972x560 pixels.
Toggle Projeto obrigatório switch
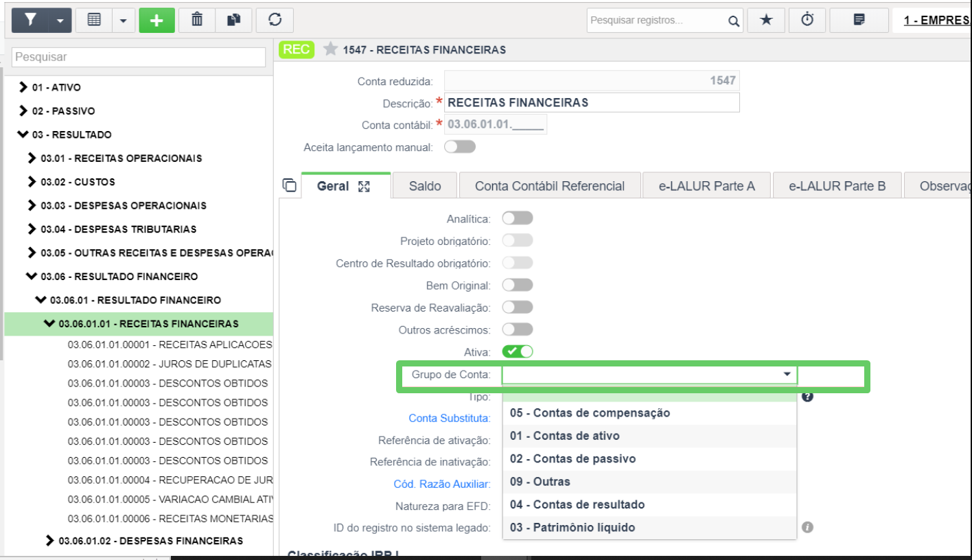(x=518, y=241)
